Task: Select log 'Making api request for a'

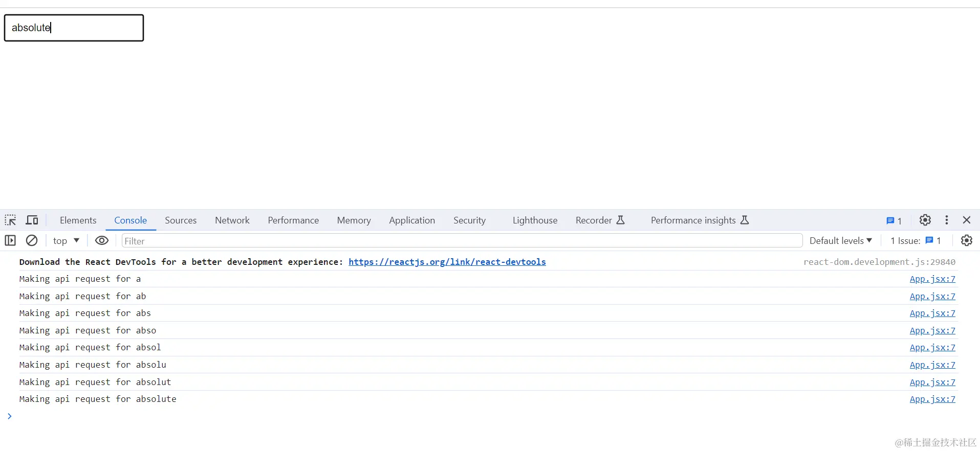Action: tap(80, 279)
